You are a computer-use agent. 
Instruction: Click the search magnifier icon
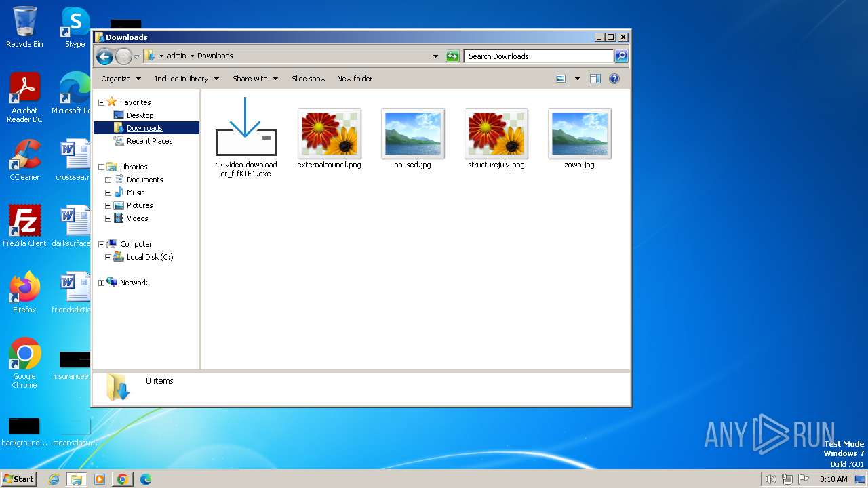[620, 56]
